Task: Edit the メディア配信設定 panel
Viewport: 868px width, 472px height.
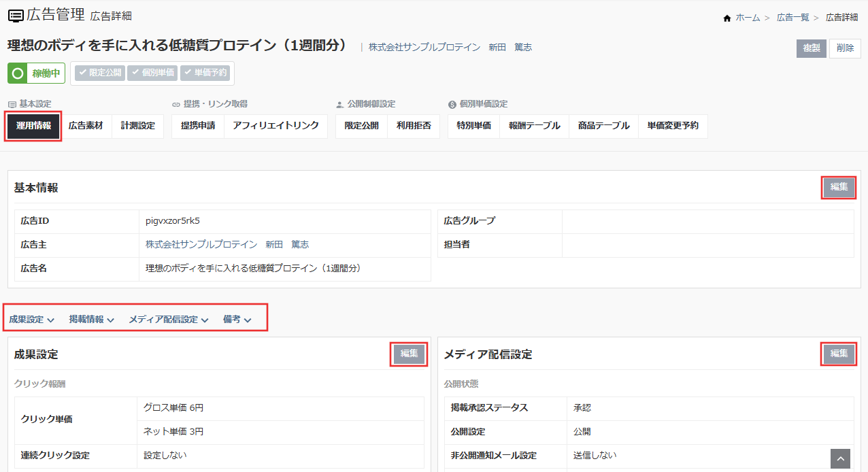Action: tap(839, 354)
